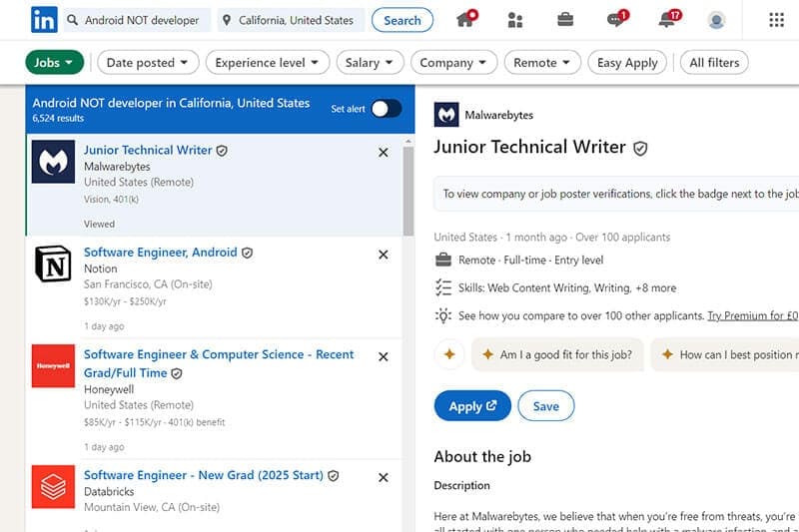The image size is (799, 532).
Task: Open Software Engineer, Android job listing
Action: click(x=161, y=253)
